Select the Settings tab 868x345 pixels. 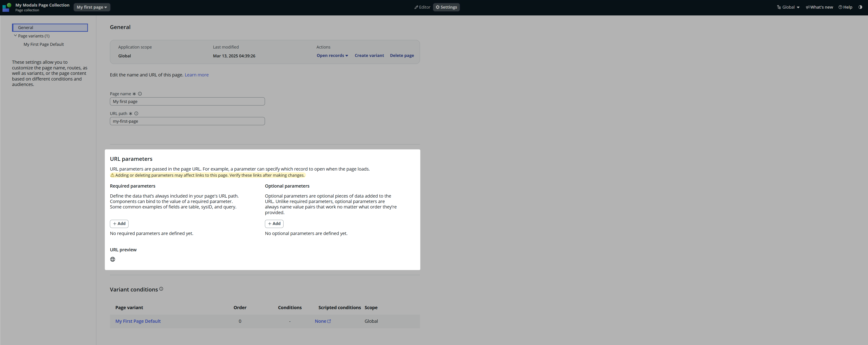coord(446,7)
